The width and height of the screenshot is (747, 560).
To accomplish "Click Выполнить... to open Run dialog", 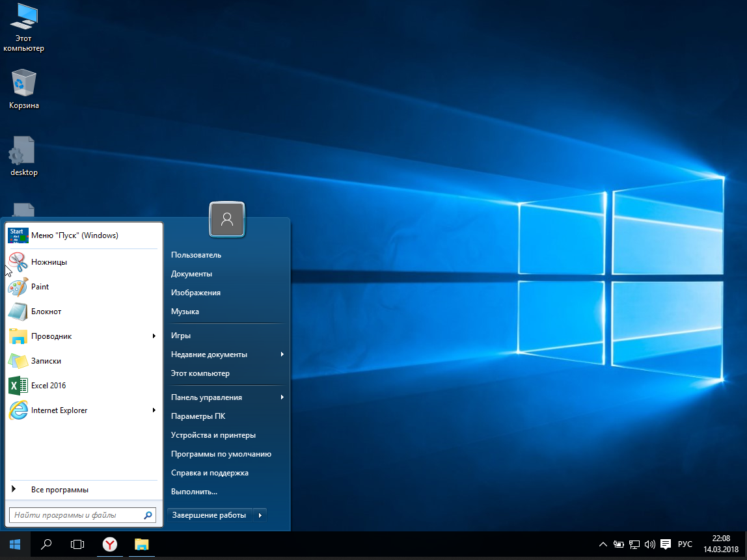I will click(x=194, y=492).
